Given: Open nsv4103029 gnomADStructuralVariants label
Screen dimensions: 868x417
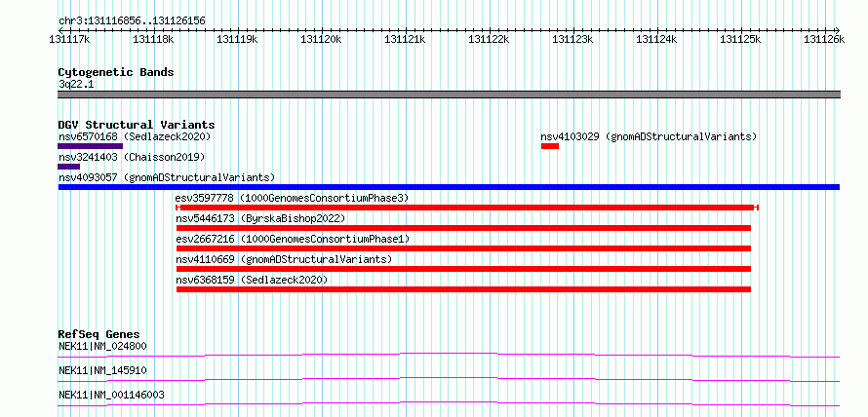Looking at the screenshot, I should [x=649, y=136].
